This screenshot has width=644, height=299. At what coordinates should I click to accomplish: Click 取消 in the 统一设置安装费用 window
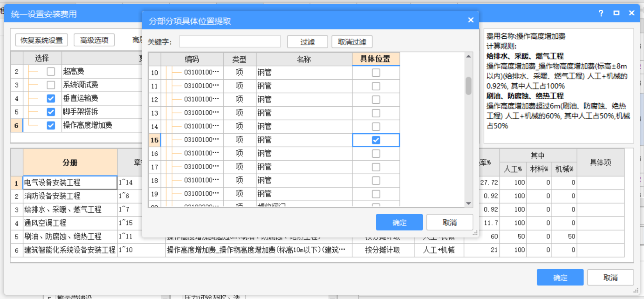[610, 278]
